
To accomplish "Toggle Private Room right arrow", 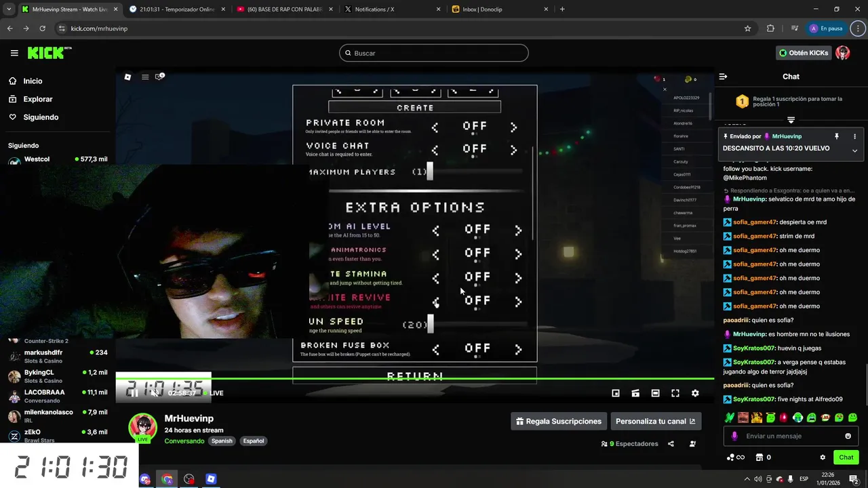I will 514,127.
